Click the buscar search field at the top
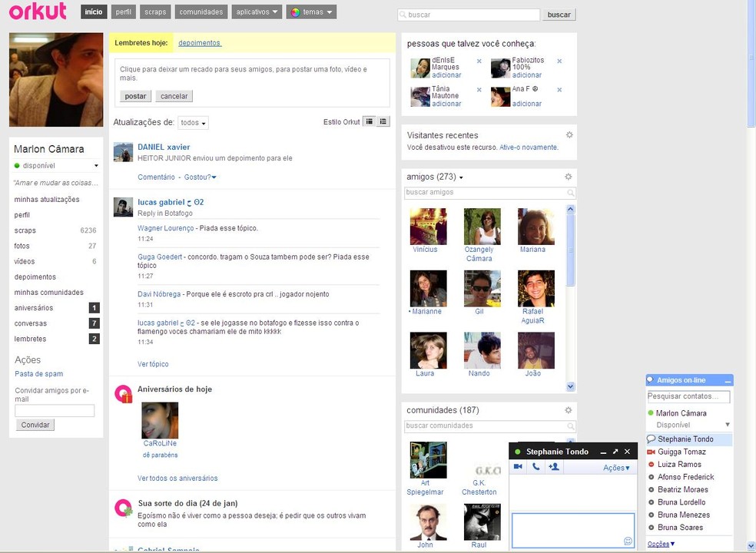This screenshot has height=553, width=756. (469, 15)
